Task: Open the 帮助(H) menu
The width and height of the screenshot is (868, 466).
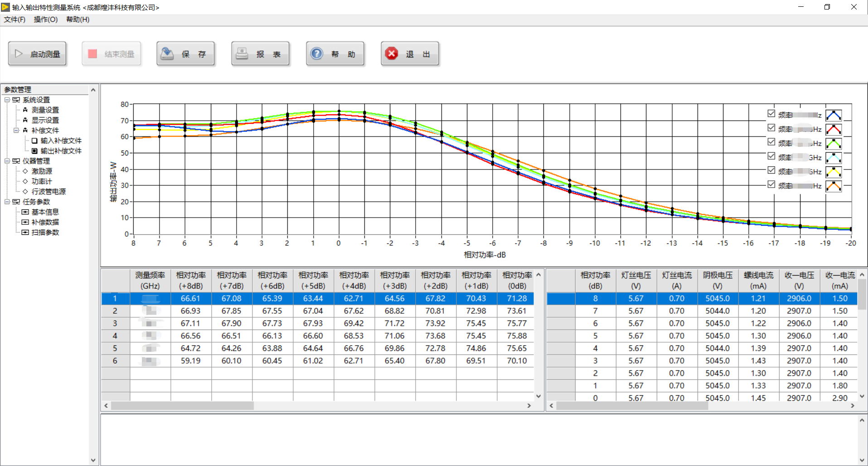Action: (78, 19)
